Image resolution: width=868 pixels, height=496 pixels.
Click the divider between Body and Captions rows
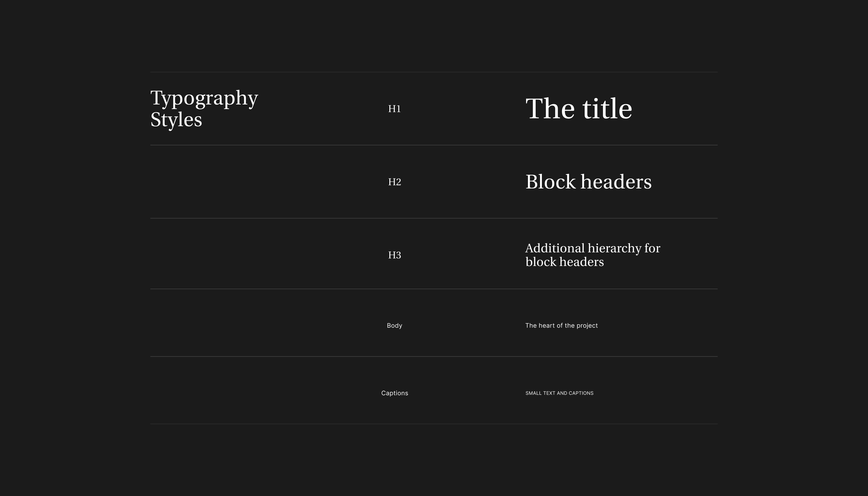click(434, 356)
